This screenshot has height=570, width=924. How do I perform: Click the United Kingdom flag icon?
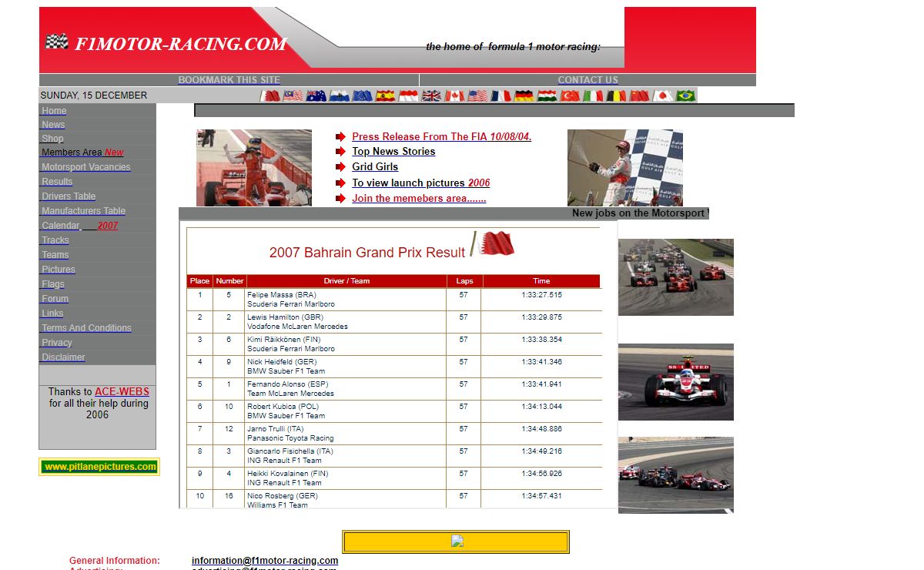(431, 96)
